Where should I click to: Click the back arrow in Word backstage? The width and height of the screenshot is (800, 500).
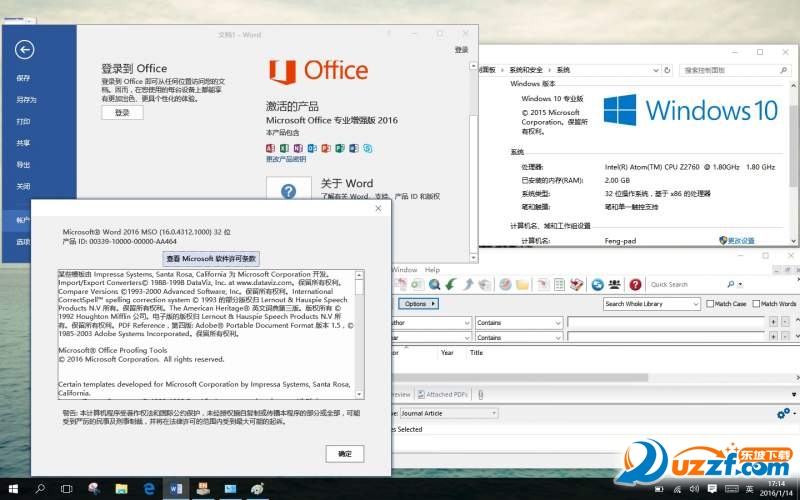pos(25,50)
